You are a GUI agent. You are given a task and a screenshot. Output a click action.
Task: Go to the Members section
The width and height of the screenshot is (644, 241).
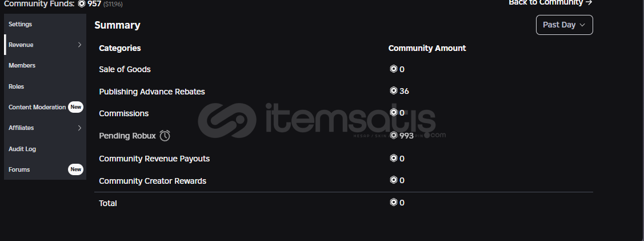click(22, 65)
